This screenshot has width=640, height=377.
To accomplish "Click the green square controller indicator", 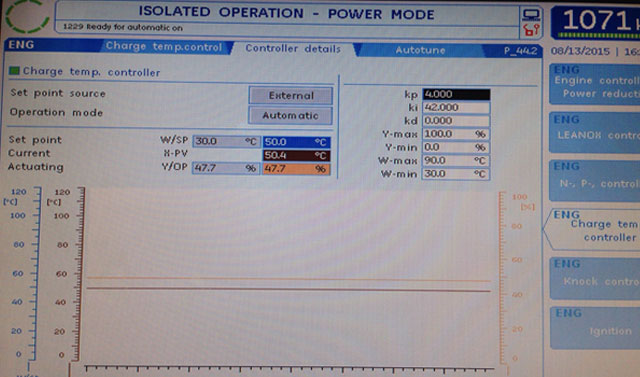I will pos(14,71).
